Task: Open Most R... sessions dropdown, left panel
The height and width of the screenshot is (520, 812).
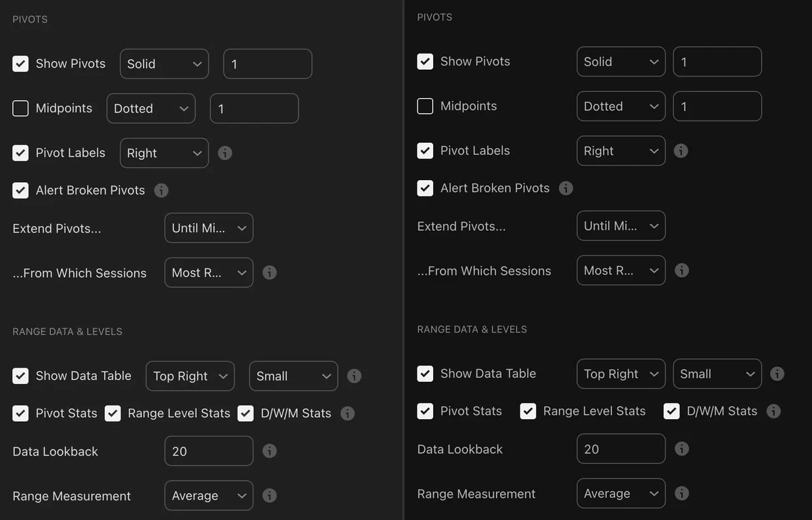Action: point(209,273)
